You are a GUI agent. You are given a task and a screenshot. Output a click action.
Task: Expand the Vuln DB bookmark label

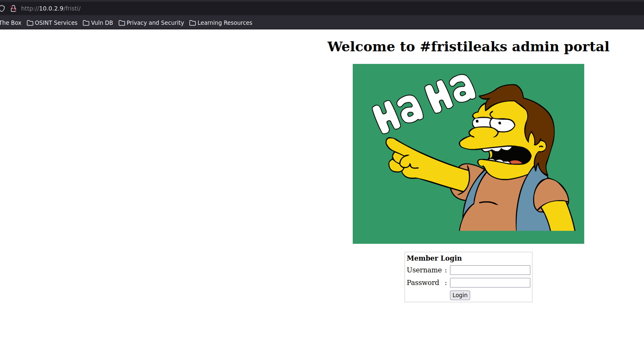coord(102,23)
